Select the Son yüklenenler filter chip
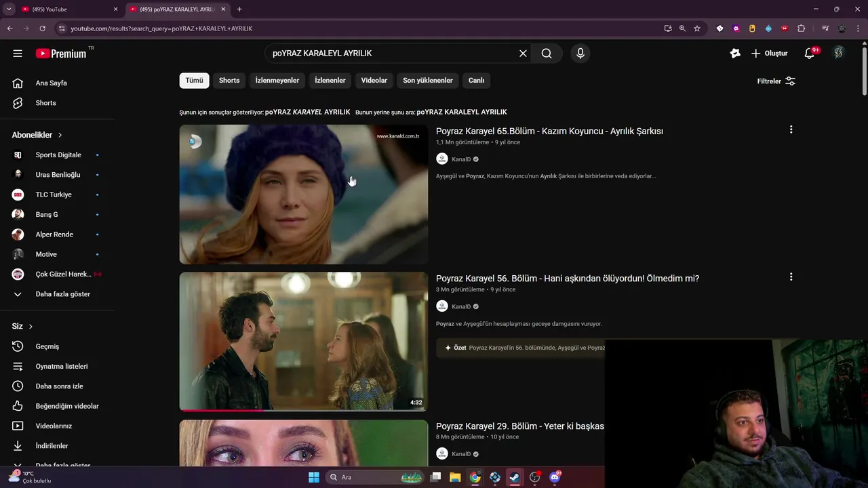The image size is (868, 488). [x=428, y=81]
